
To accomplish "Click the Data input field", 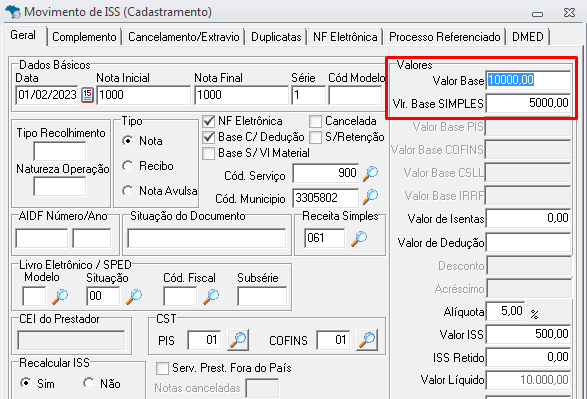I will tap(47, 95).
